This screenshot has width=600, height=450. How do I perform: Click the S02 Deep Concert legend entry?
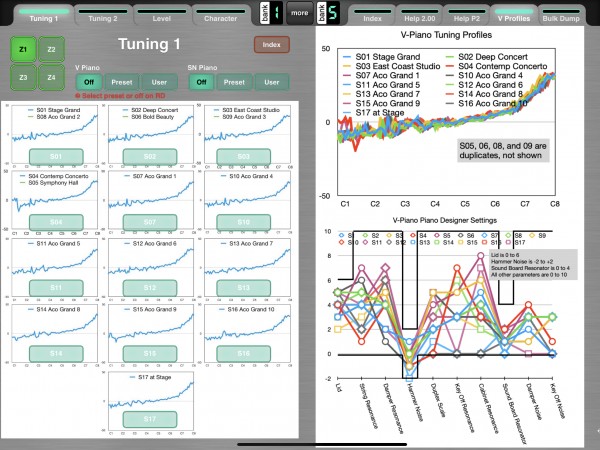[x=487, y=57]
